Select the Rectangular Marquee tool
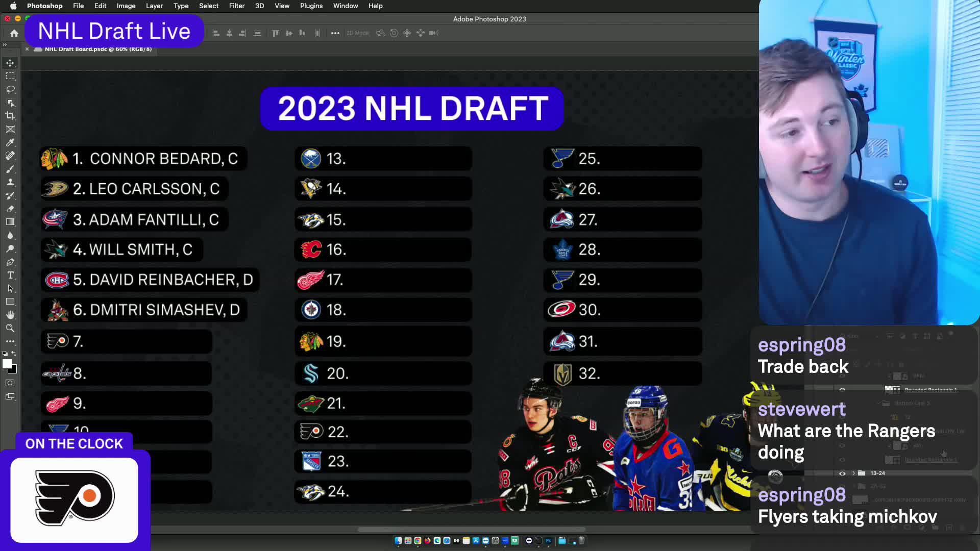Screen dimensions: 980x551 (x=10, y=76)
